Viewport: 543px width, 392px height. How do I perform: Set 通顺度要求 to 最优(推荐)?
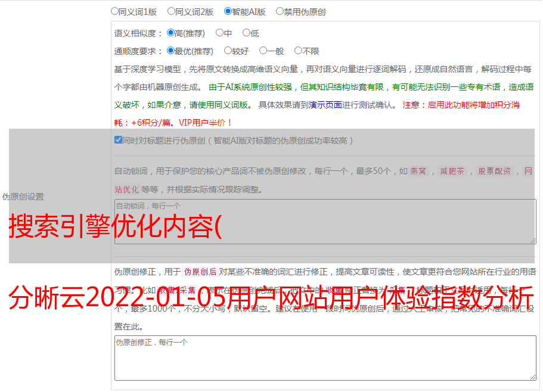170,51
